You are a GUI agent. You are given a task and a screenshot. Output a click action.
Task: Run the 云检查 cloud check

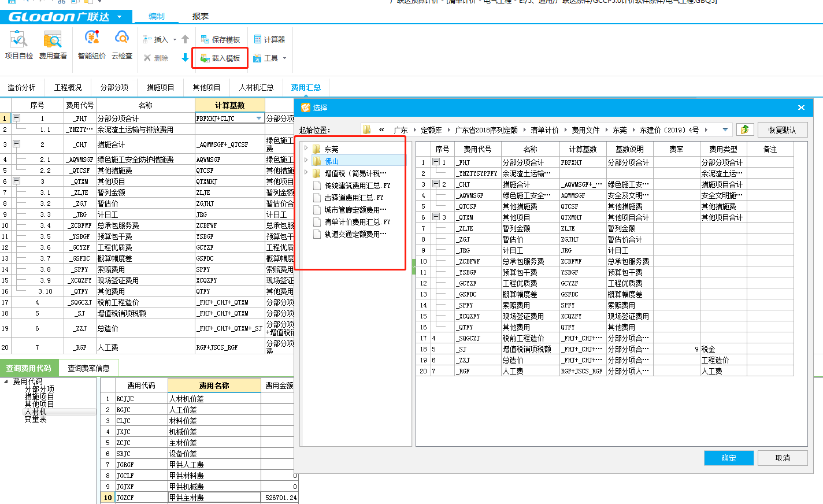122,46
